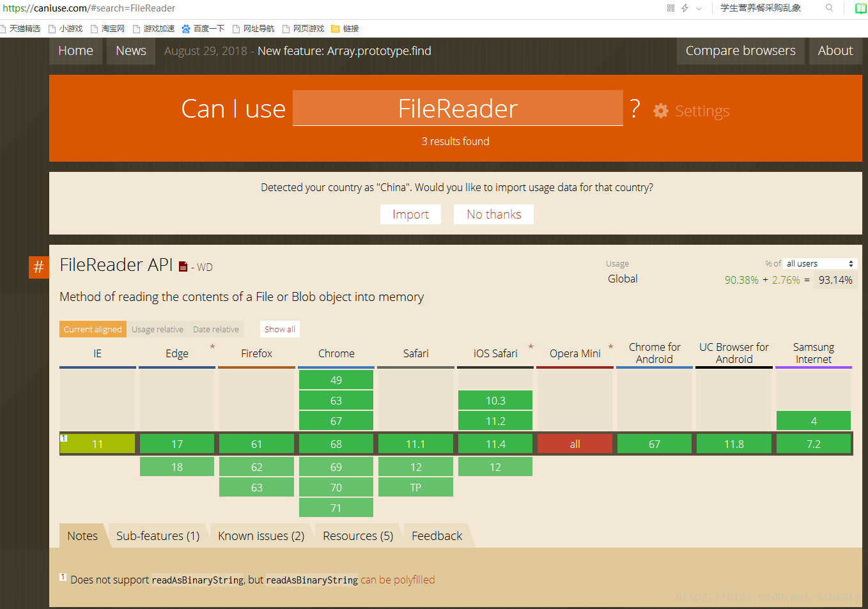Click the iOS Safari 10.3 cell
Screen dimensions: 868x609
click(x=495, y=400)
